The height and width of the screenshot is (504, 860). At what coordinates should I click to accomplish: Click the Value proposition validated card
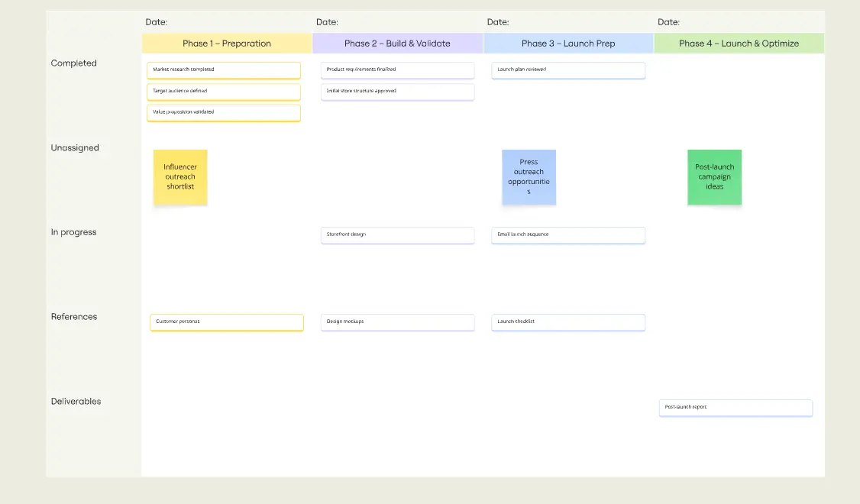pos(223,112)
